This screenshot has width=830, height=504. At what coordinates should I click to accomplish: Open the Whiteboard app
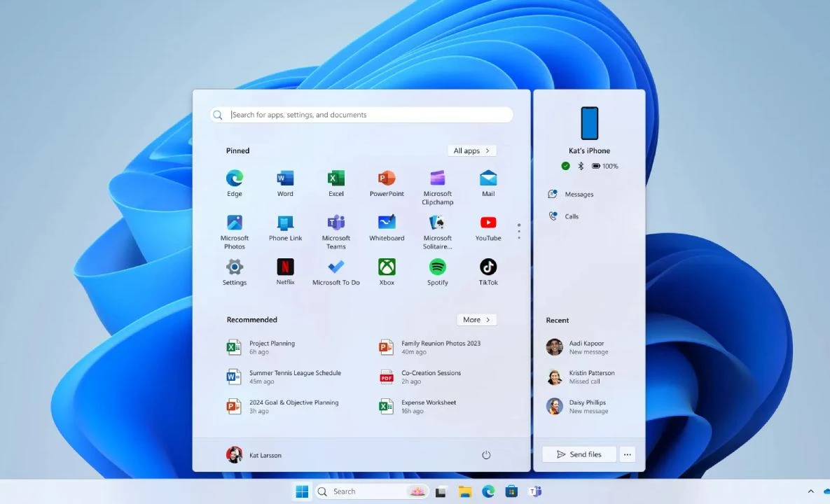tap(387, 227)
